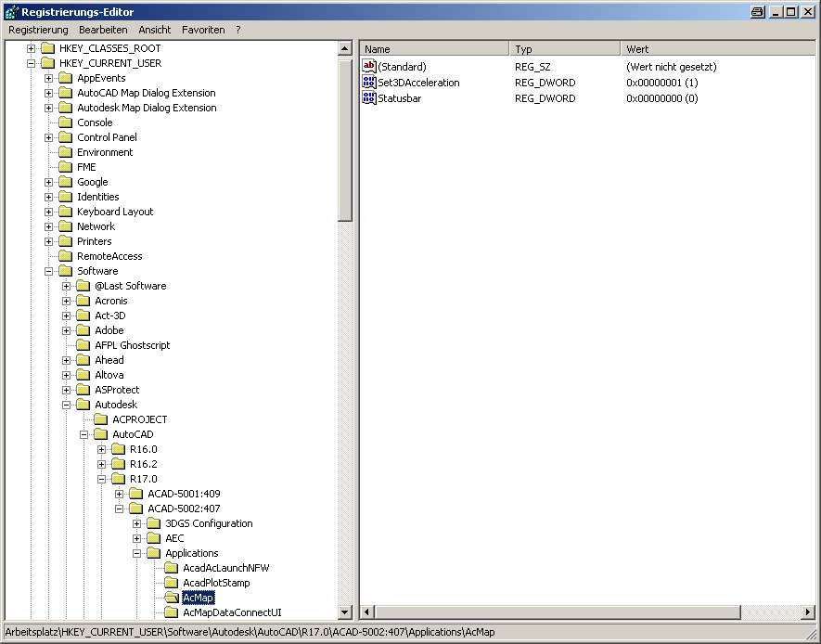
Task: Expand the AppEvents key
Action: [x=48, y=79]
